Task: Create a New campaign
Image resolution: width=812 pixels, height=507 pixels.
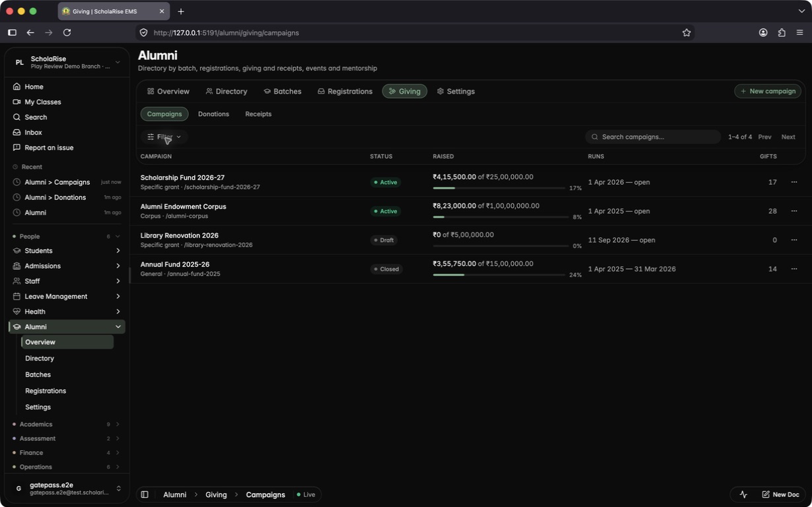Action: point(768,91)
